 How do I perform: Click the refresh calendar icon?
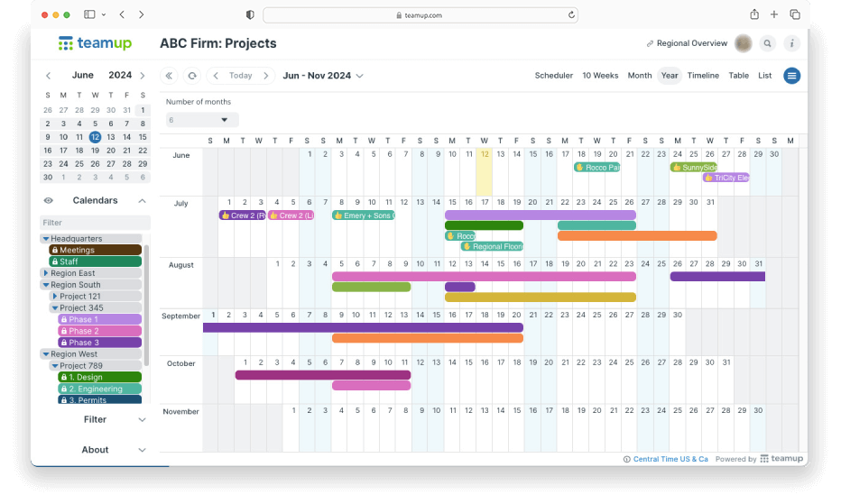pyautogui.click(x=192, y=76)
